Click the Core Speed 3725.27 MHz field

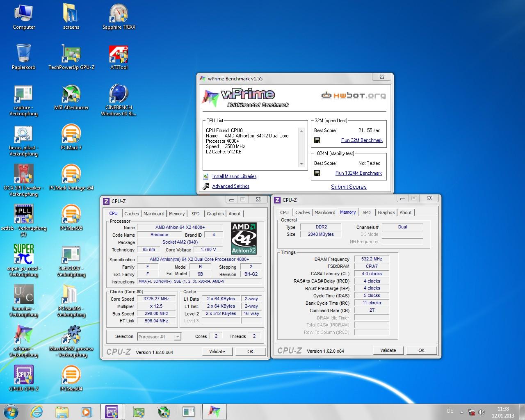(x=156, y=299)
